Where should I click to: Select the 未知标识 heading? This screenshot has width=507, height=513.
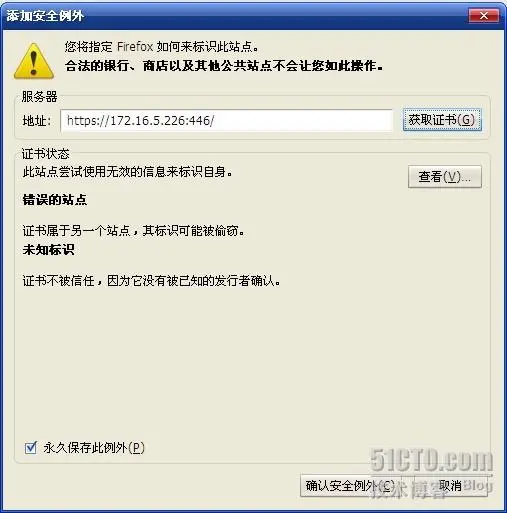49,250
